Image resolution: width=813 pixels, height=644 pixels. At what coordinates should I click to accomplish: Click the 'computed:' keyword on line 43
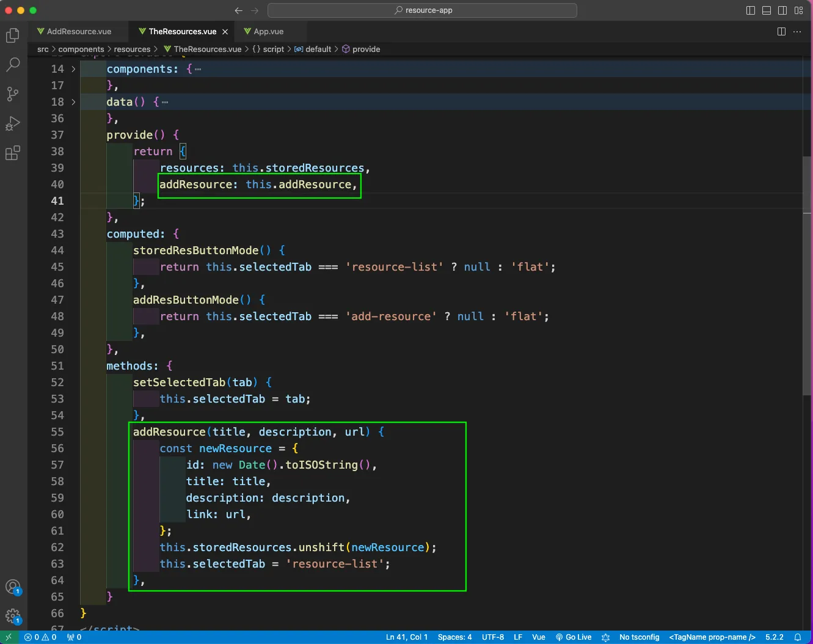click(136, 233)
